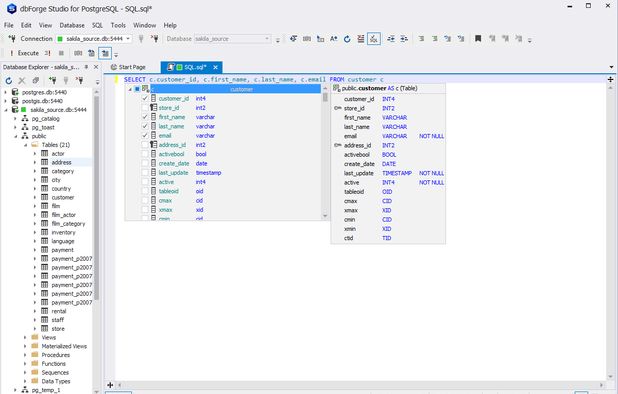Open the Tools menu
The image size is (618, 394).
pyautogui.click(x=118, y=25)
